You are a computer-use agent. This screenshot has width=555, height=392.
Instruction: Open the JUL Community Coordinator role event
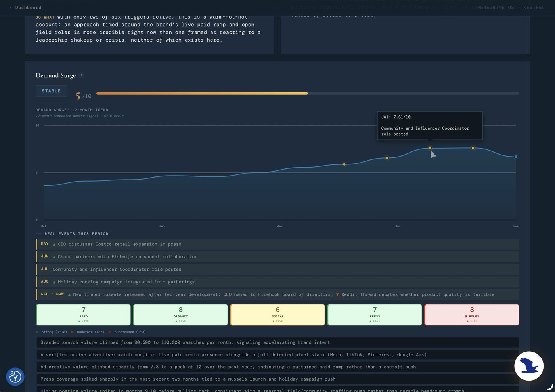coord(277,270)
